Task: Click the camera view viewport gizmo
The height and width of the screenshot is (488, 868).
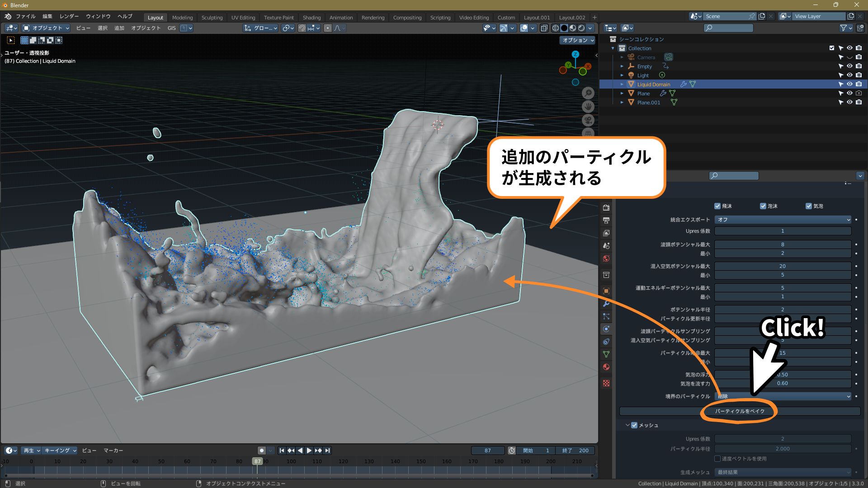Action: [588, 120]
